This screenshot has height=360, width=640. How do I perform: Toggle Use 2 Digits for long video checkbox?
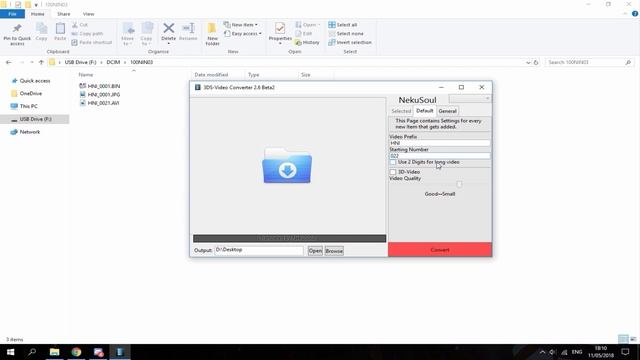pyautogui.click(x=393, y=162)
